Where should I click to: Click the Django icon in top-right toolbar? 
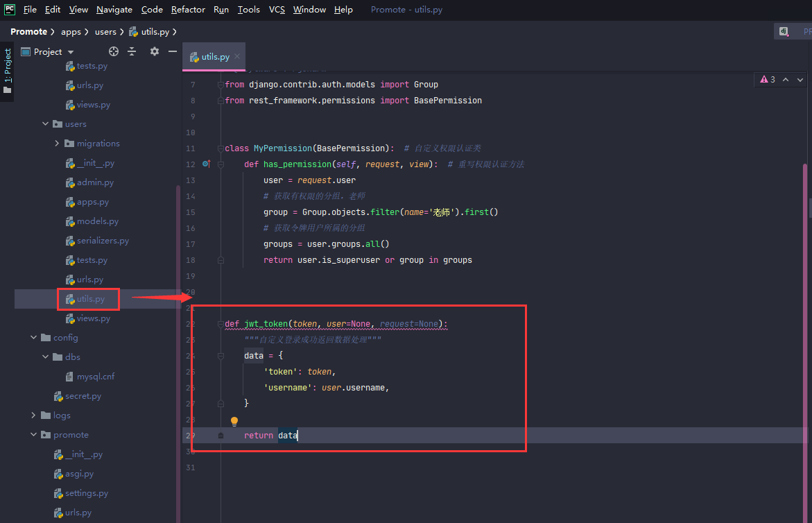pos(784,32)
